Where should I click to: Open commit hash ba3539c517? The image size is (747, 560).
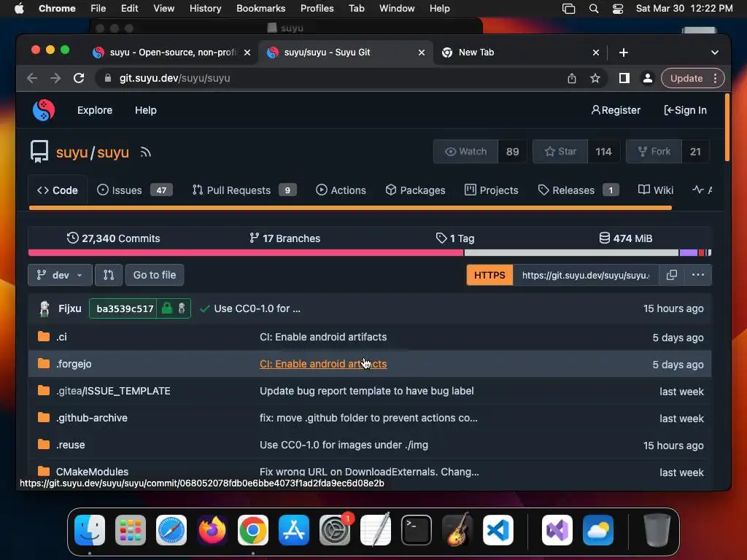pos(125,308)
